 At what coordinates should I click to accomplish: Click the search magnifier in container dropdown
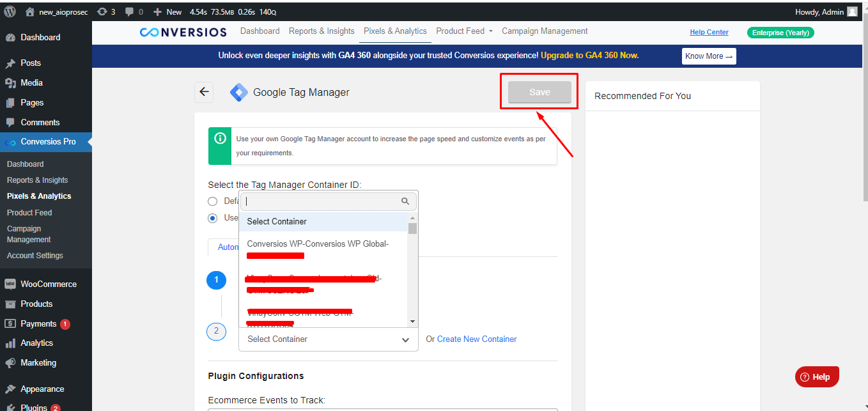click(405, 201)
